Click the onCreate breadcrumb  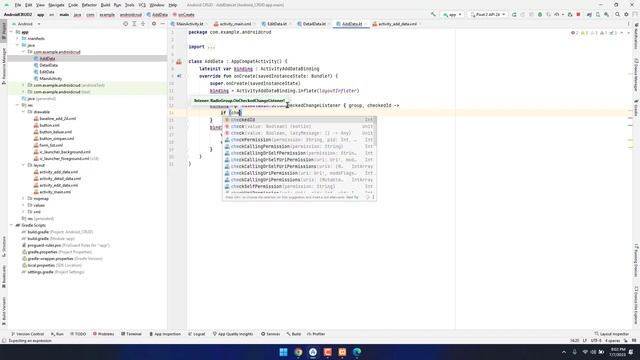click(x=184, y=15)
